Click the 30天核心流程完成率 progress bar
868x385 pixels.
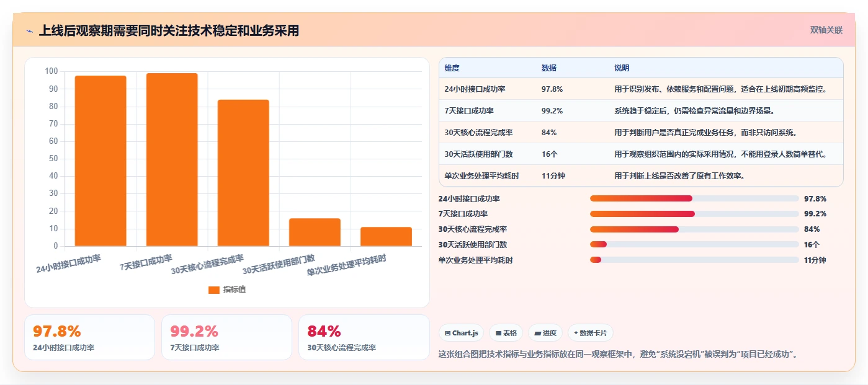click(694, 229)
